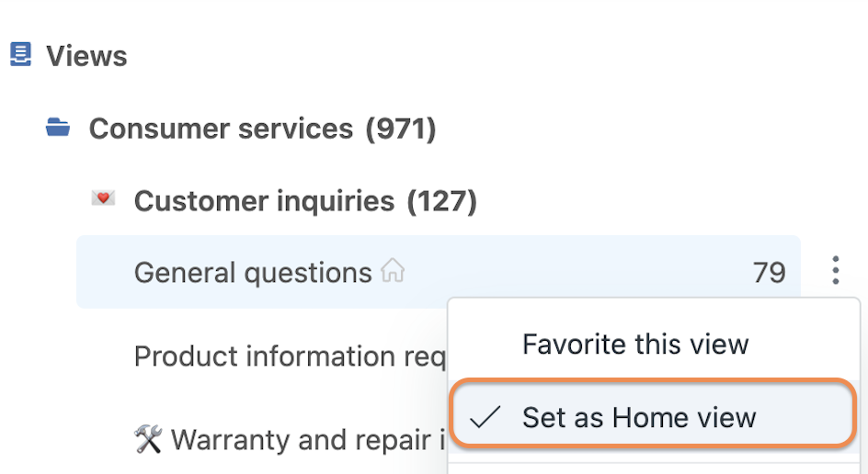Collapse the Customer inquiries group

tap(264, 200)
